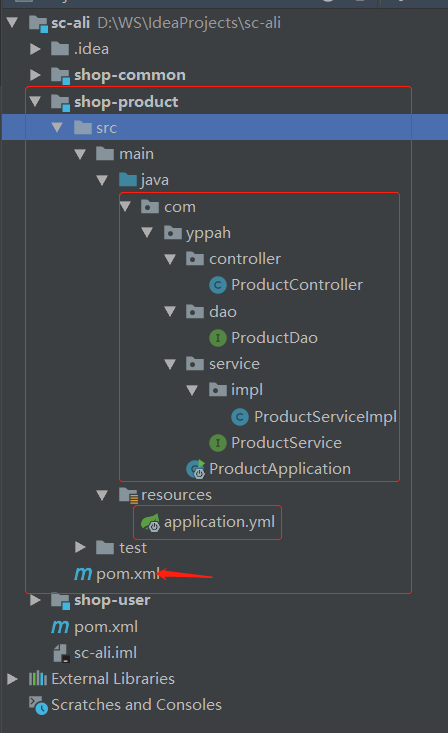Click the blue java source root icon
The height and width of the screenshot is (733, 448).
pyautogui.click(x=128, y=180)
